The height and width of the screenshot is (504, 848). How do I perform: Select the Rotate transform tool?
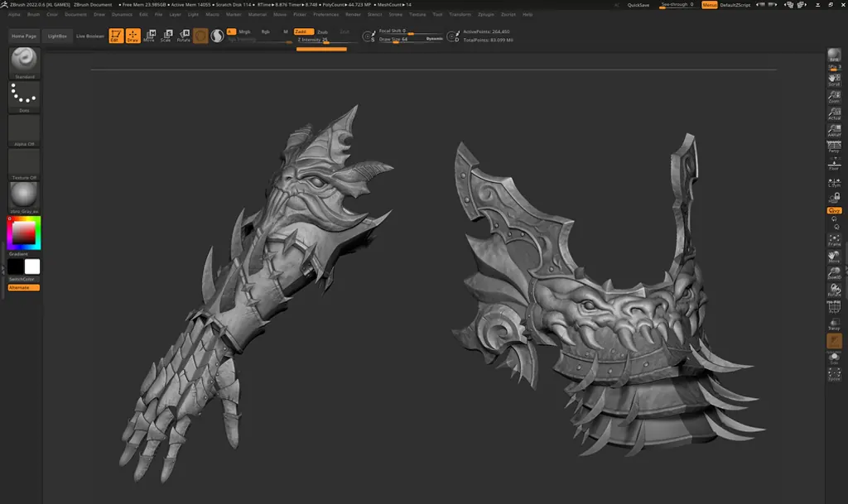(x=183, y=36)
